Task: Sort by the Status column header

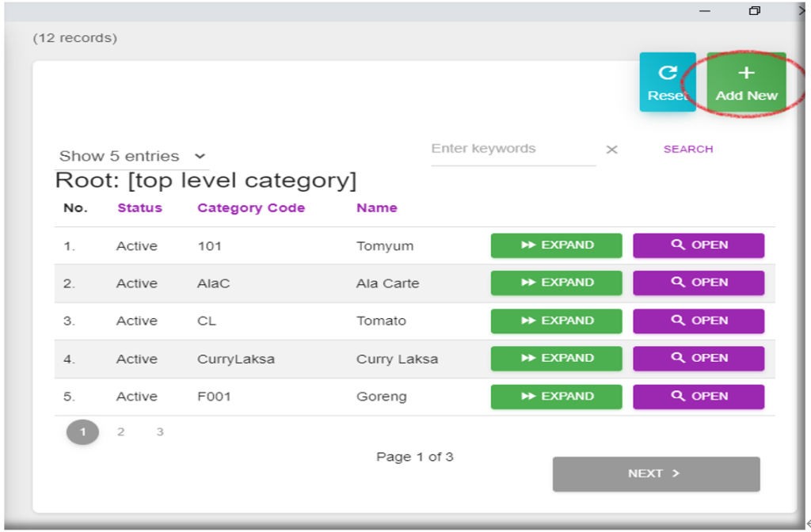Action: pos(139,208)
